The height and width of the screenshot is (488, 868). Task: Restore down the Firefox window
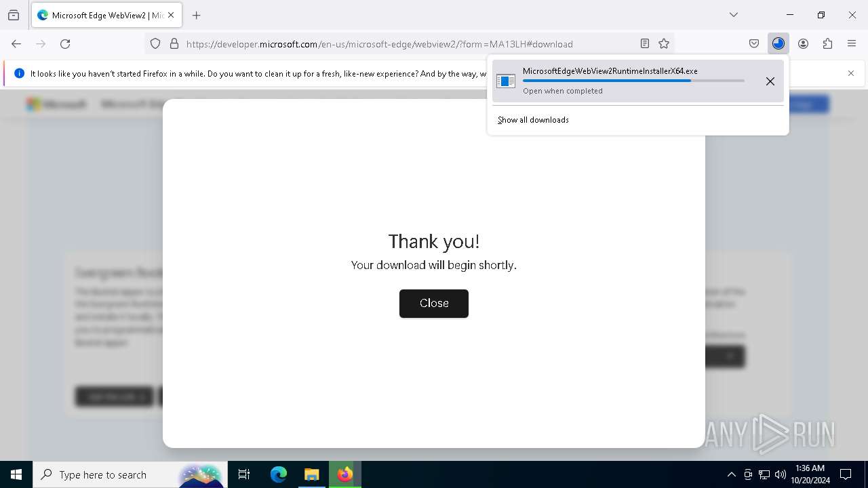[x=821, y=15]
